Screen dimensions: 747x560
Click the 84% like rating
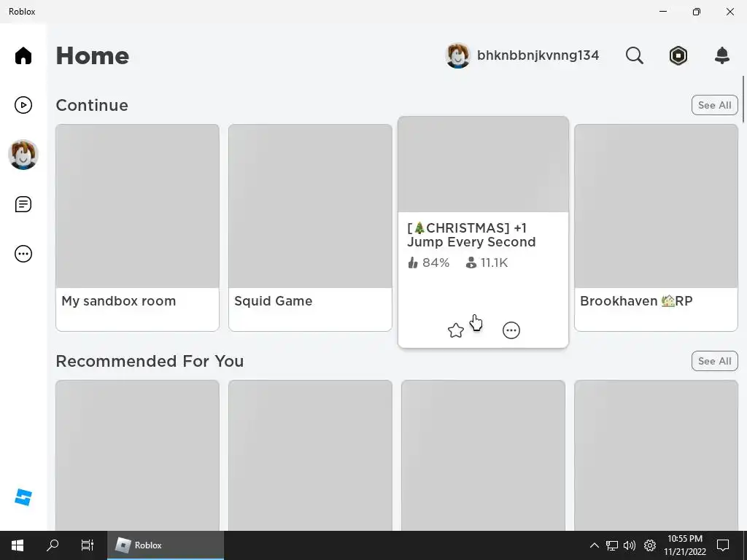pos(429,262)
